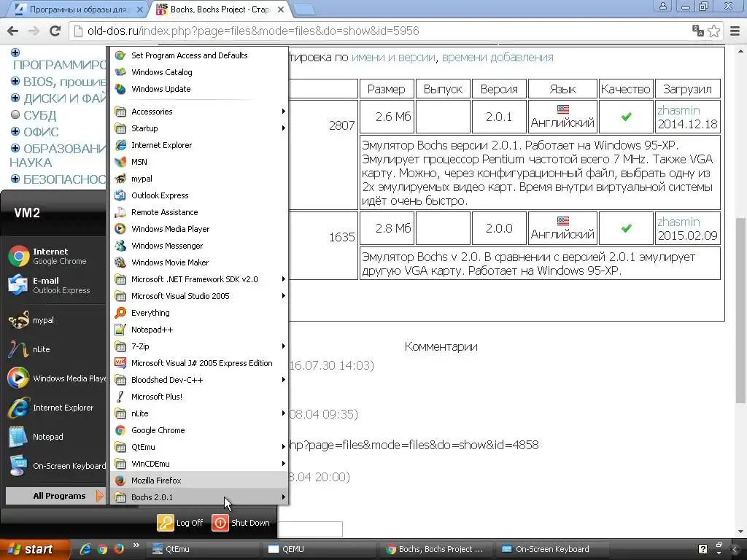Expand Bloodshed Dev-C++ submenu
The width and height of the screenshot is (747, 560).
pyautogui.click(x=199, y=380)
